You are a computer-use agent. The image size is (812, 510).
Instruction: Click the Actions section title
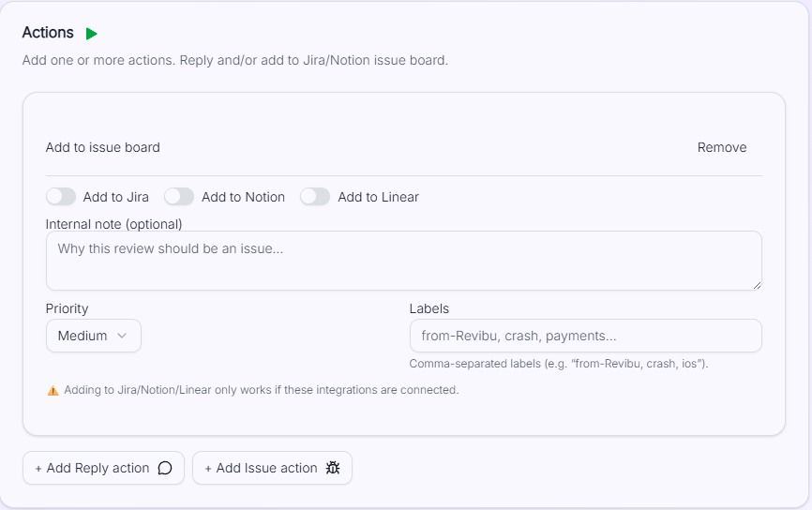(x=48, y=33)
